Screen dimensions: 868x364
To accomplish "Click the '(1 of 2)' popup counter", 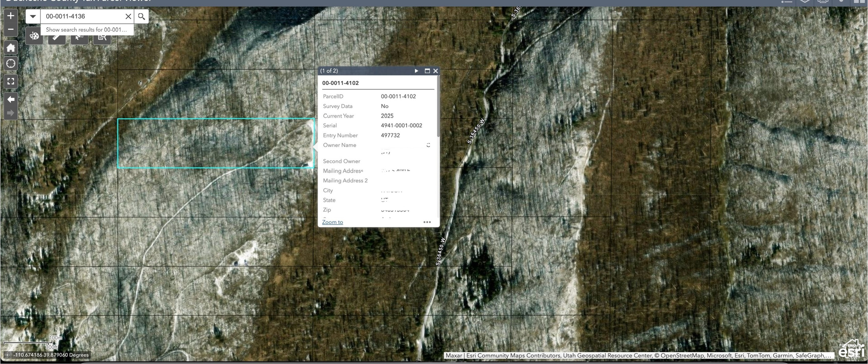I will coord(329,71).
